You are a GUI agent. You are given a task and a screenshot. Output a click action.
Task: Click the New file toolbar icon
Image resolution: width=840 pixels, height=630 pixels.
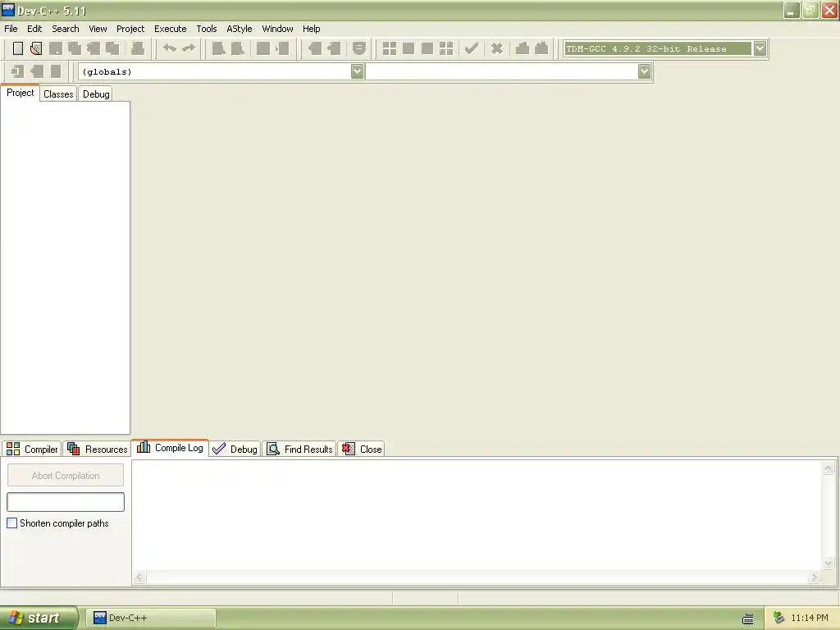18,48
